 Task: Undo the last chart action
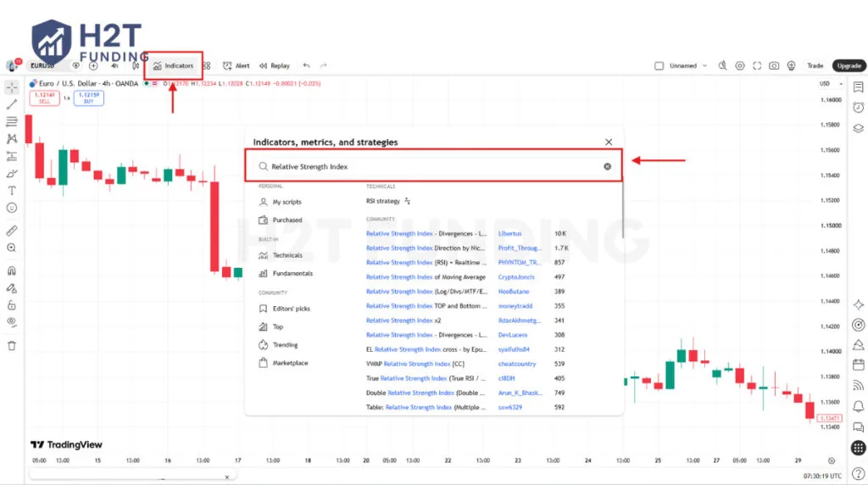306,65
